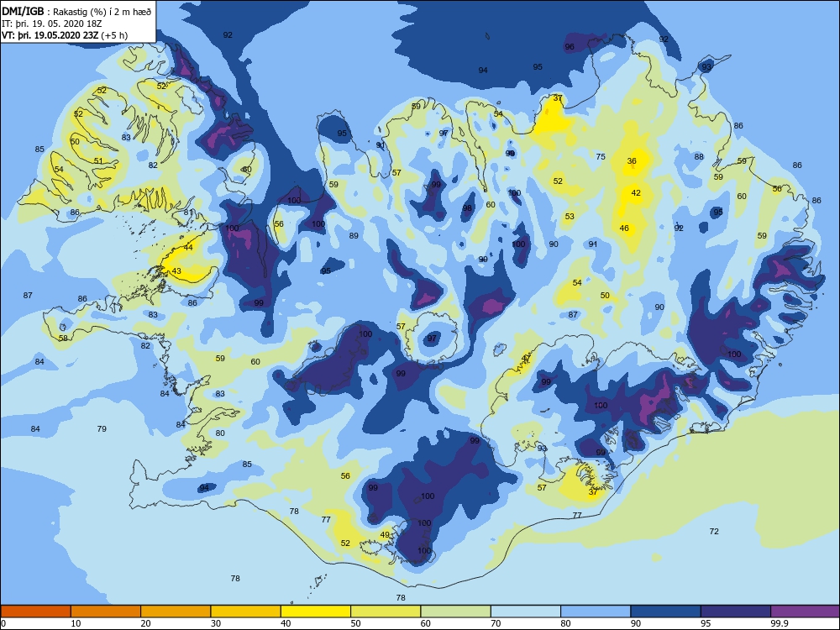Click the 'VT: þri. 19.05.2020 23Z (+5 h)' line
The width and height of the screenshot is (840, 630).
coord(65,35)
